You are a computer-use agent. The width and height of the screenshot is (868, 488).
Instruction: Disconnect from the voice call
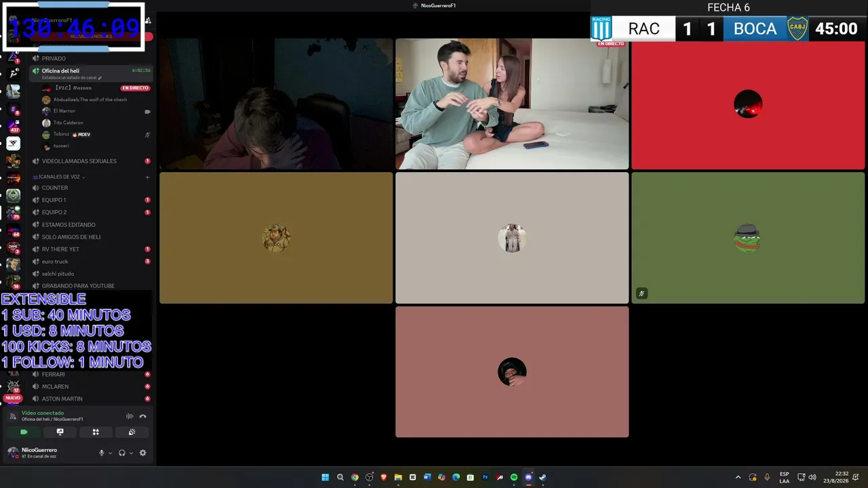142,416
